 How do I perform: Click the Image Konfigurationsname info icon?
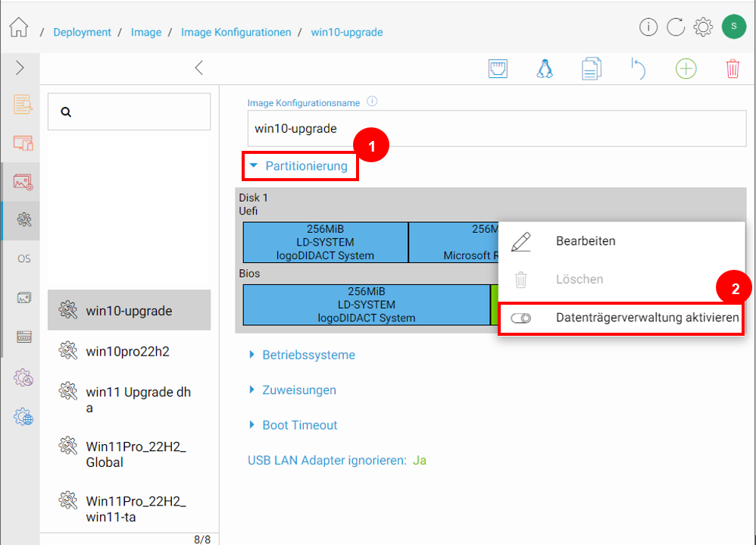pyautogui.click(x=372, y=102)
